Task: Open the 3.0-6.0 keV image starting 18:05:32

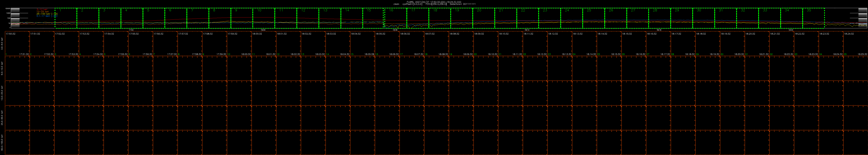Action: pyautogui.click(x=387, y=44)
